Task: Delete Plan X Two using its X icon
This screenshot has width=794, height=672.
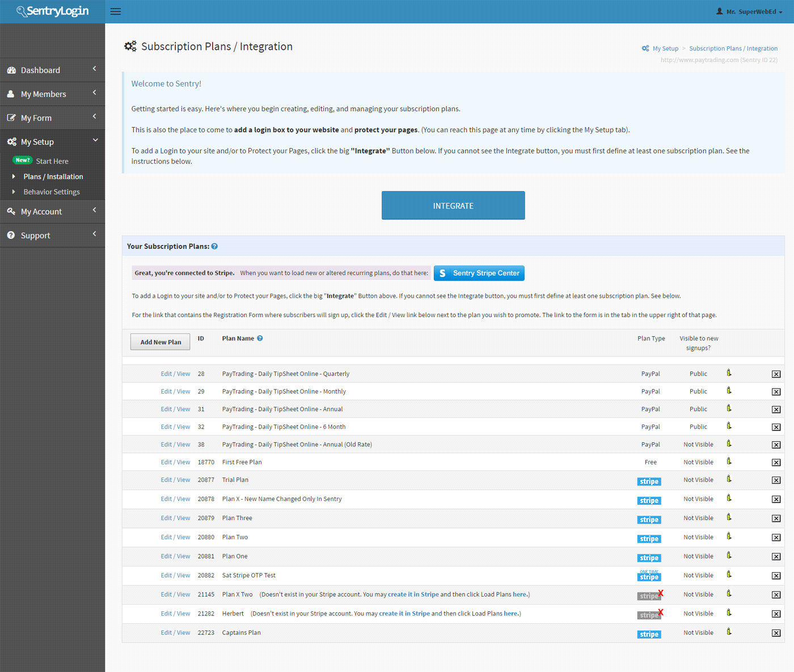Action: tap(776, 595)
